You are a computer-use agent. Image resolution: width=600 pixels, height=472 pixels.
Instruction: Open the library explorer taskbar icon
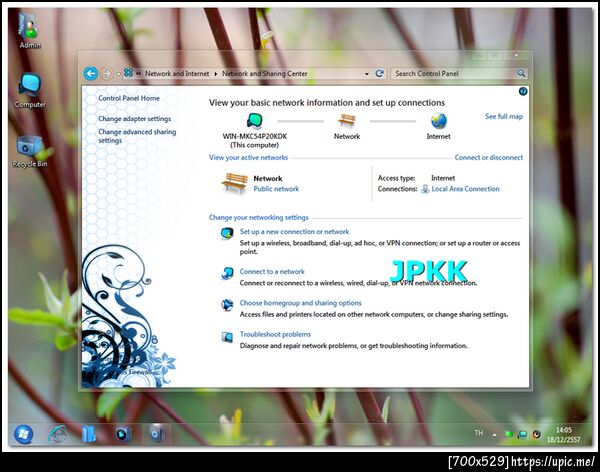click(89, 434)
